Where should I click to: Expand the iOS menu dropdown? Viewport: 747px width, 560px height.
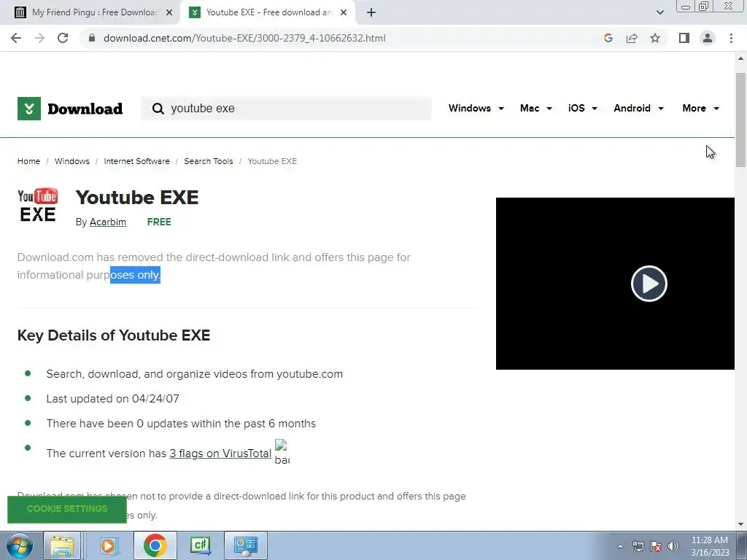(583, 108)
